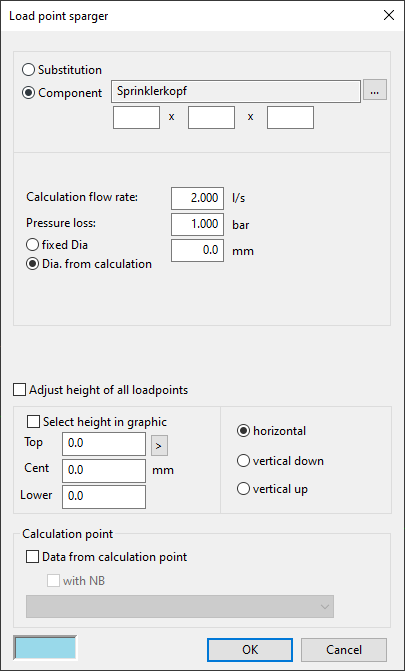Click the Cent height input field
Screen dimensions: 405x671
tap(104, 471)
